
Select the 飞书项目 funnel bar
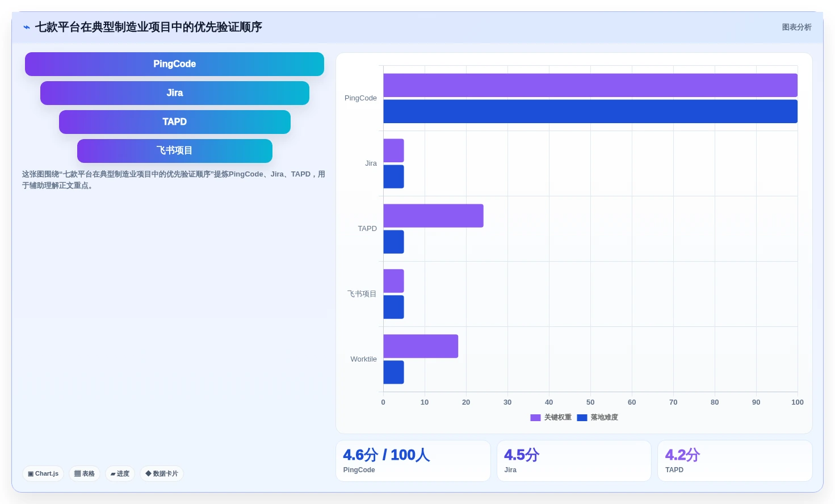tap(175, 151)
